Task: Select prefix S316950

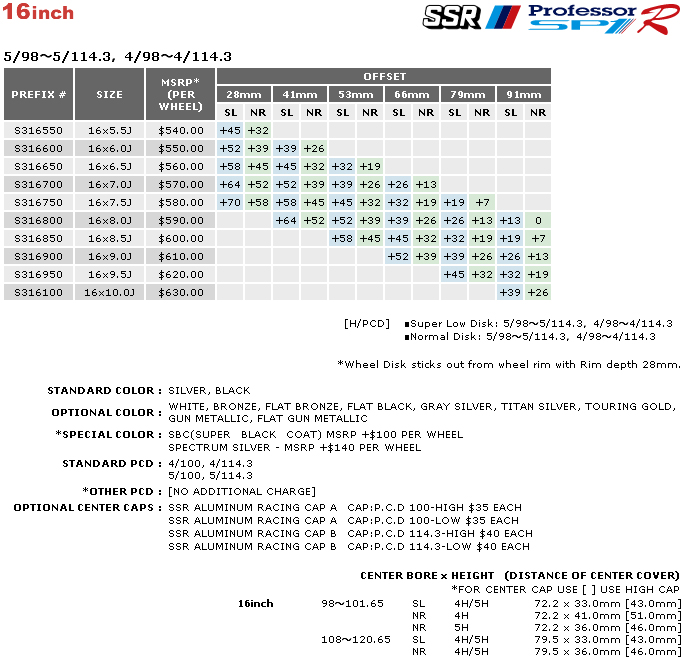Action: click(x=38, y=274)
